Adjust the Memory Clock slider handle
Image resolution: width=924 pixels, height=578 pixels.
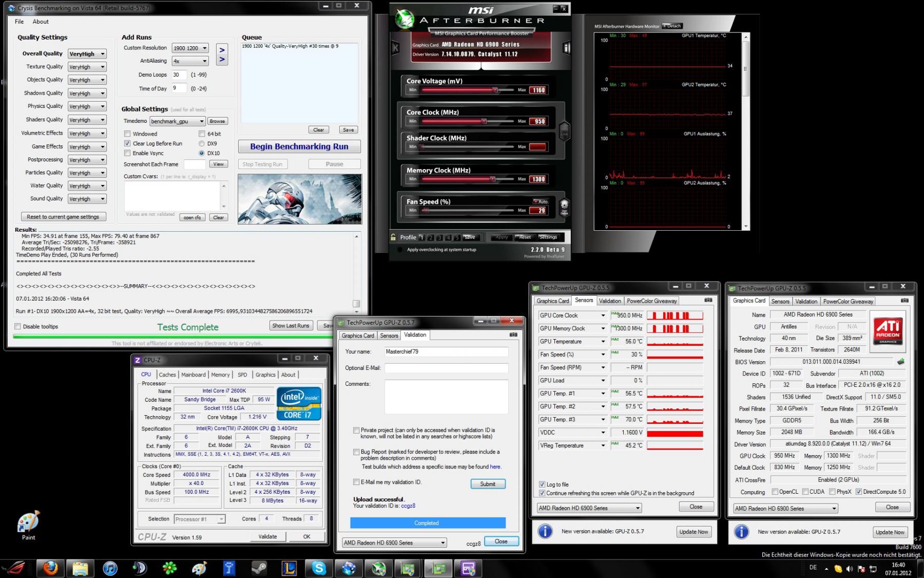click(492, 179)
